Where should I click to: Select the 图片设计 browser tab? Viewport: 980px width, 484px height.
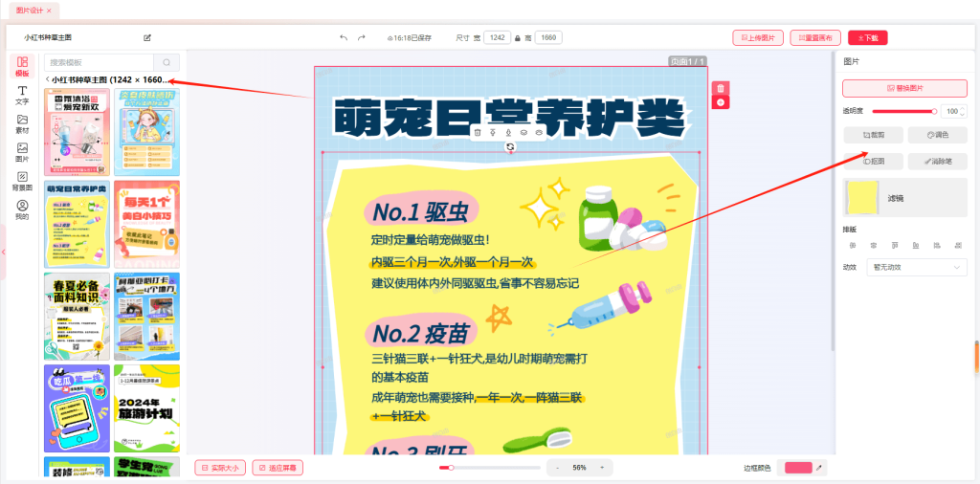(x=31, y=10)
